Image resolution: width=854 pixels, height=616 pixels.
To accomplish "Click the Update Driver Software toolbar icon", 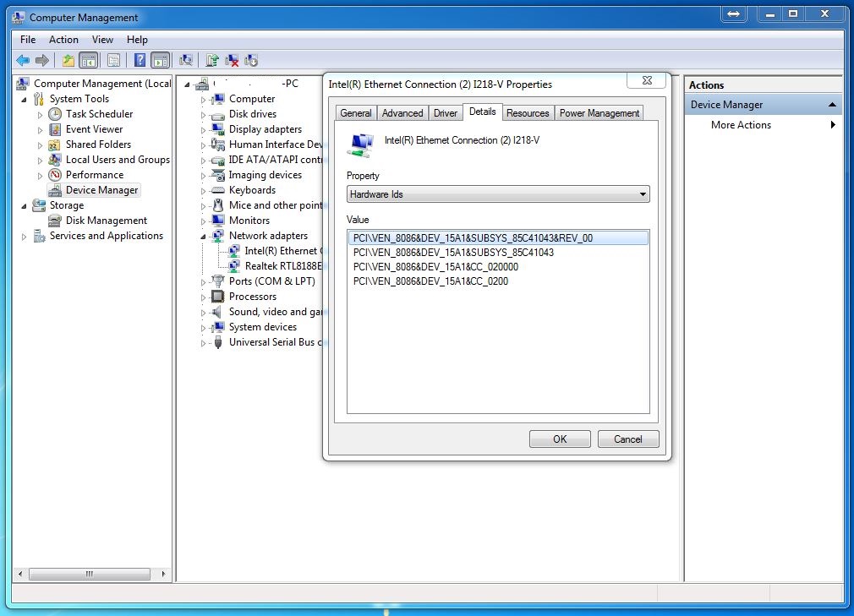I will point(212,60).
